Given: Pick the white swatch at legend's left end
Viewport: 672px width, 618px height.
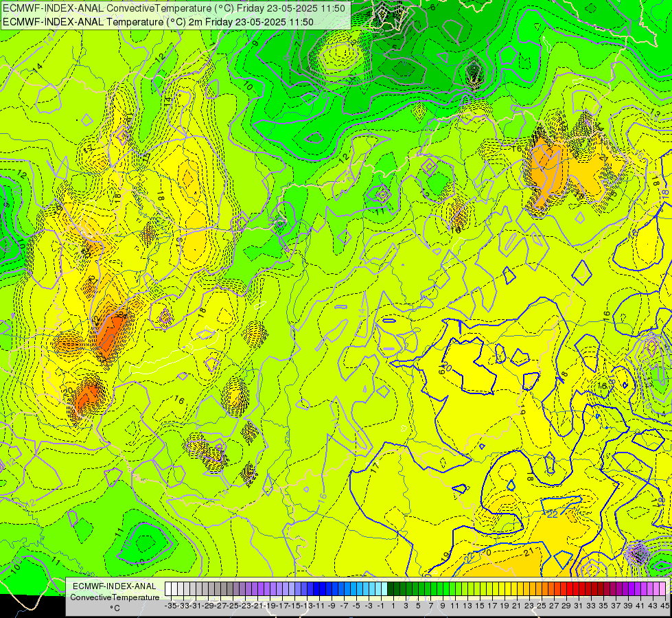Looking at the screenshot, I should point(168,588).
